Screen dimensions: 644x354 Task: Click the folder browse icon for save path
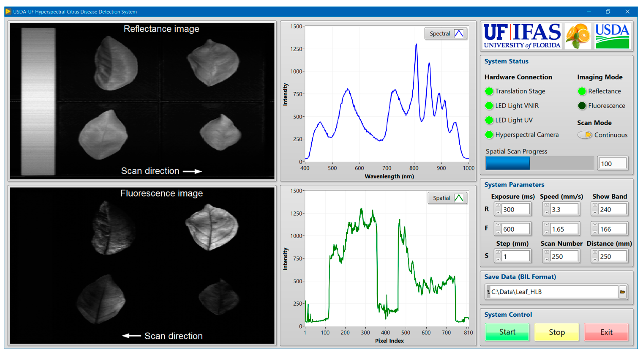[622, 292]
